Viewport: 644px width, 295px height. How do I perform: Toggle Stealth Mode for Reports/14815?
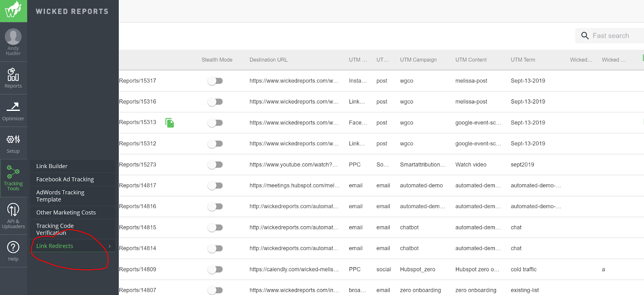215,227
